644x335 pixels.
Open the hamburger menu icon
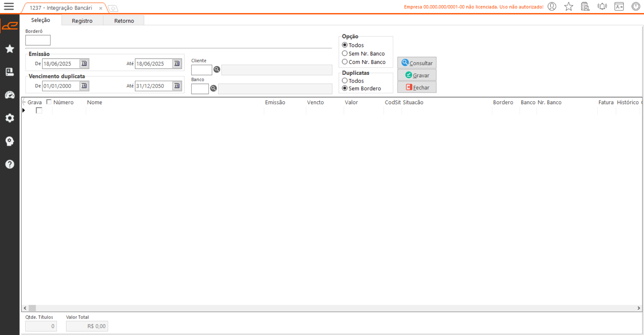[x=9, y=6]
